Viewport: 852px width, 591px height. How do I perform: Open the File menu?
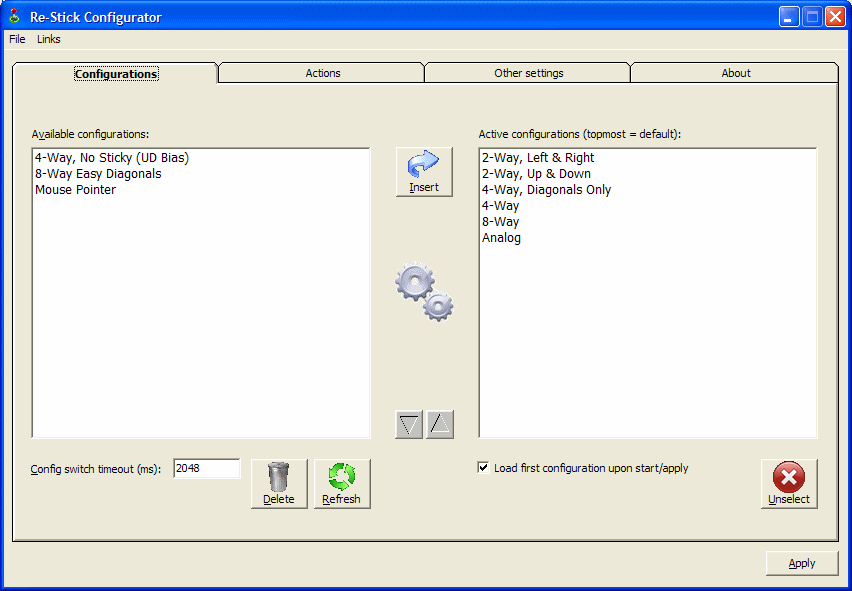coord(17,39)
